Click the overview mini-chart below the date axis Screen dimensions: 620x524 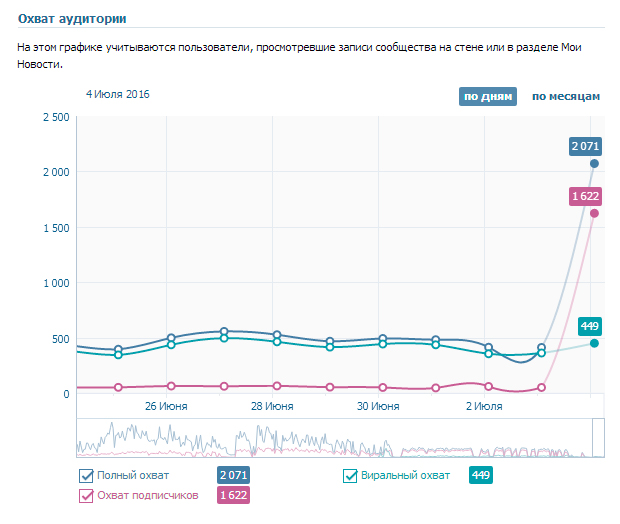click(x=300, y=438)
